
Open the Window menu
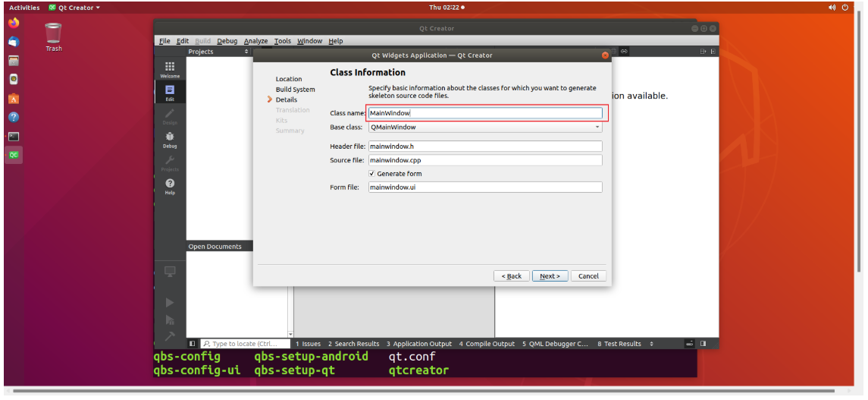(x=309, y=41)
